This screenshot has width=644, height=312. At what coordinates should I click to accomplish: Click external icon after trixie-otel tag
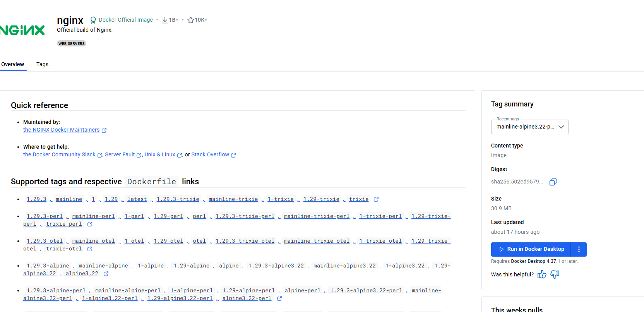(x=90, y=249)
